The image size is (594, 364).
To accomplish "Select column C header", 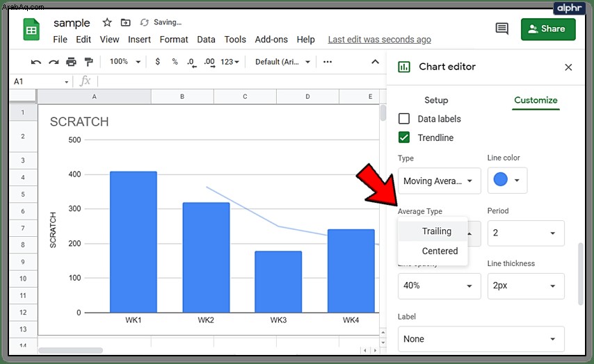I will click(x=245, y=97).
